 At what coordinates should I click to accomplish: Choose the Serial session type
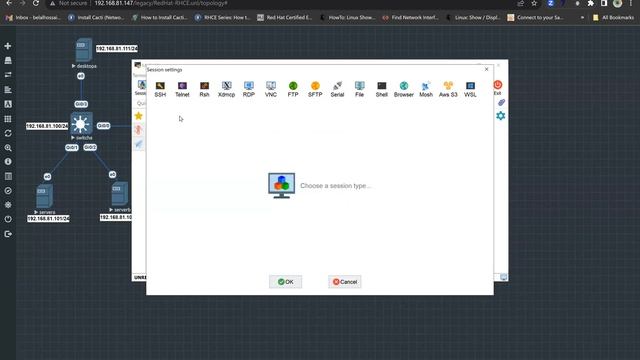(337, 89)
